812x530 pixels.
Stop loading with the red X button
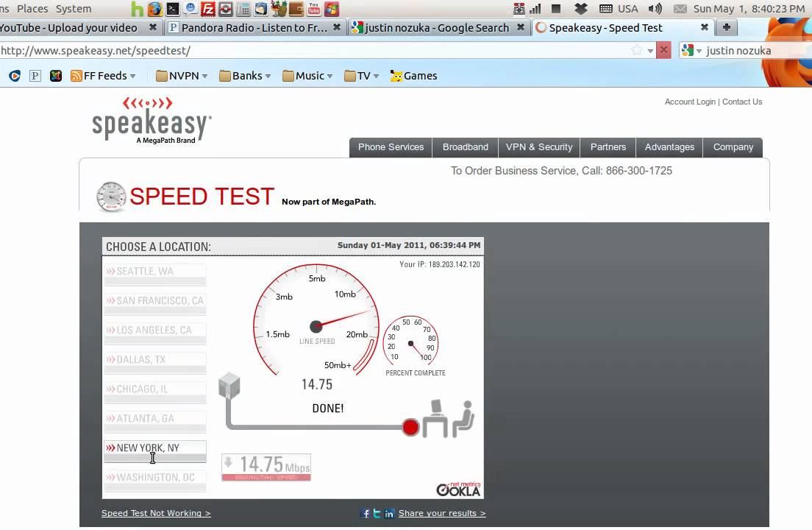(x=664, y=50)
